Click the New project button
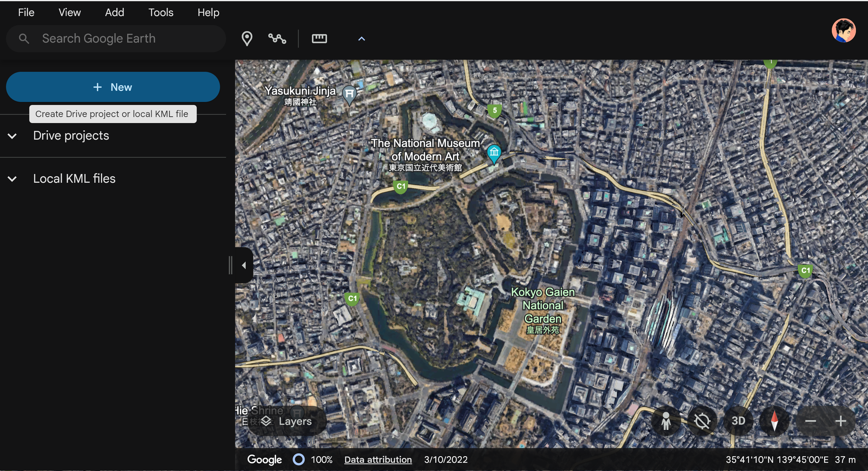Screen dimensions: 868x471 tap(113, 87)
